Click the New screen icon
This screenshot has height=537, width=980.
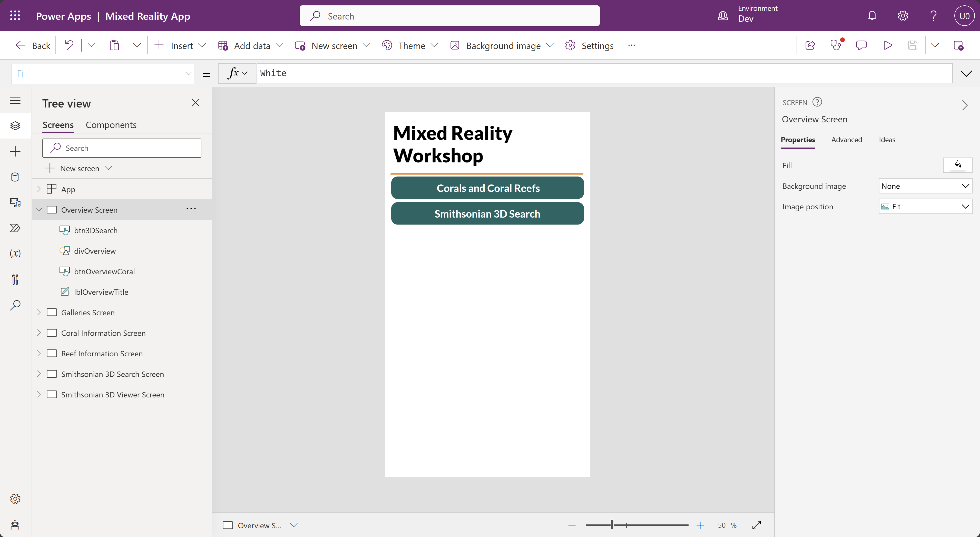(50, 168)
